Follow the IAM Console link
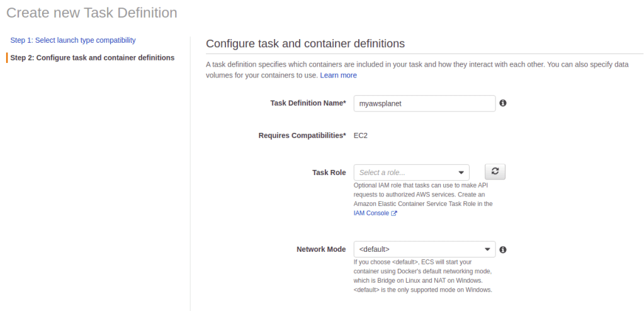This screenshot has height=311, width=644. 371,213
